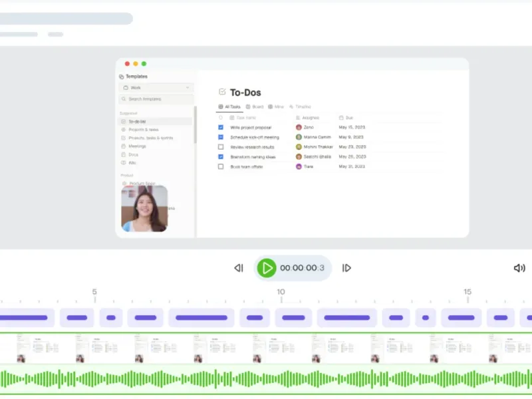Click the 15-second mark on the ruler
This screenshot has width=532, height=399.
[x=467, y=295]
